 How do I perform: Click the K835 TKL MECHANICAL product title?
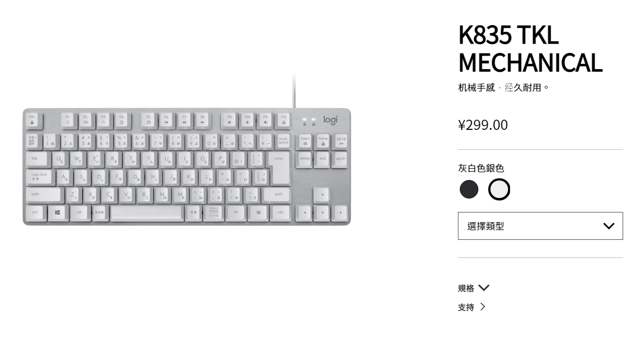(x=530, y=49)
